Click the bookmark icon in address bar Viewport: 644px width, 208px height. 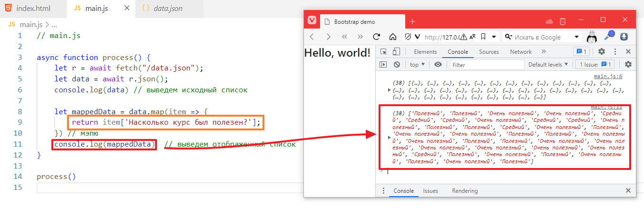click(x=483, y=37)
